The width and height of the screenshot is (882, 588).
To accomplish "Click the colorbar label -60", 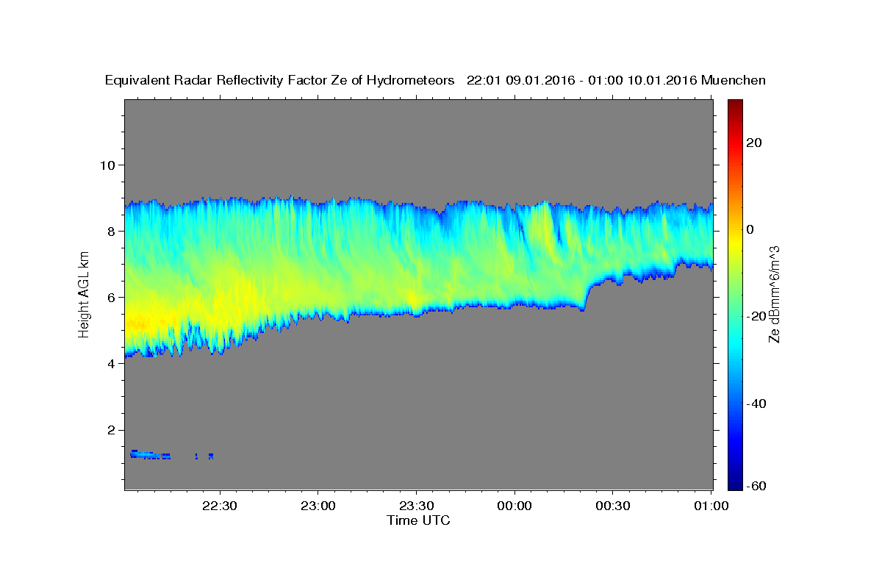I will click(x=757, y=485).
